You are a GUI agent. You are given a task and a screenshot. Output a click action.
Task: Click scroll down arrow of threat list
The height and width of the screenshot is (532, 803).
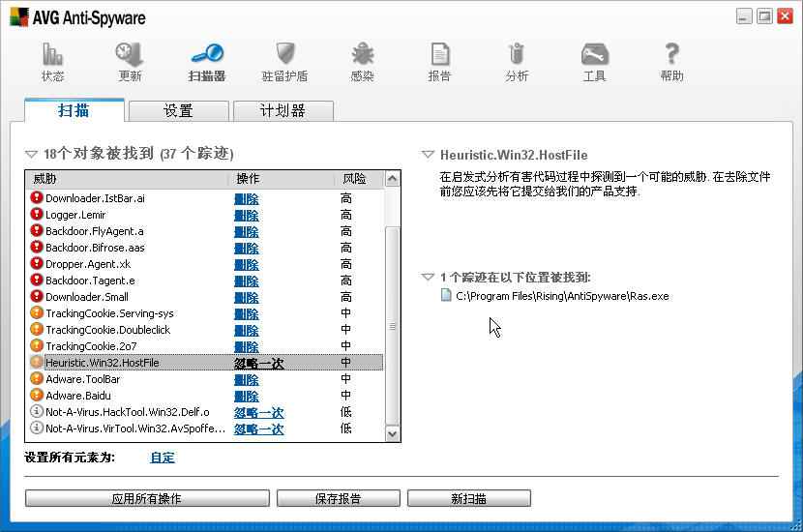[x=392, y=433]
